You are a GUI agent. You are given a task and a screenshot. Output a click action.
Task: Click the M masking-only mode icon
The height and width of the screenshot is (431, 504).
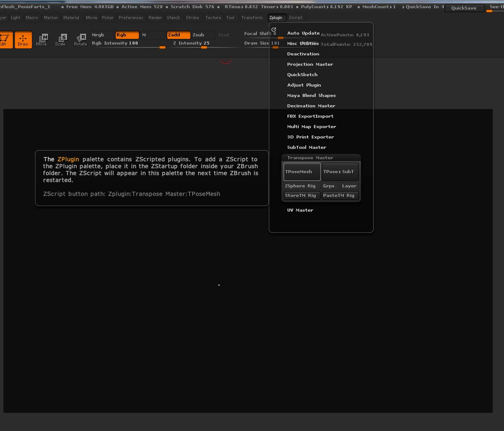tap(152, 35)
